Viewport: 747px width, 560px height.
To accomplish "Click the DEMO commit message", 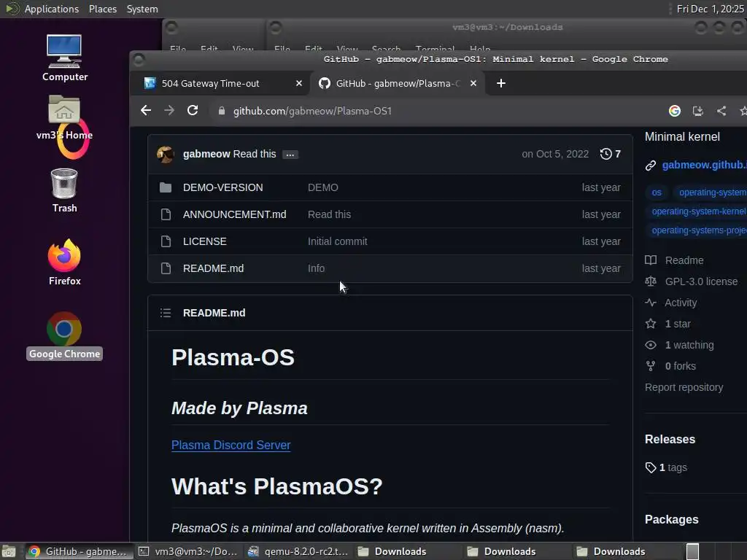I will tap(322, 187).
